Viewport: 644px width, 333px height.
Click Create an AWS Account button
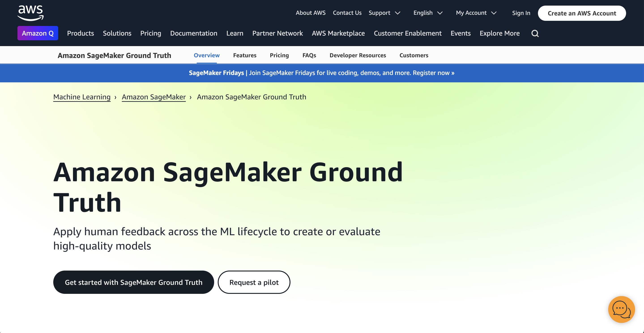582,13
